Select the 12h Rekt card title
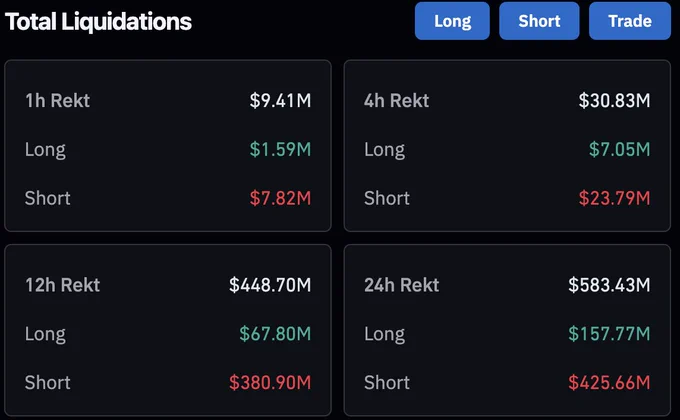 62,285
